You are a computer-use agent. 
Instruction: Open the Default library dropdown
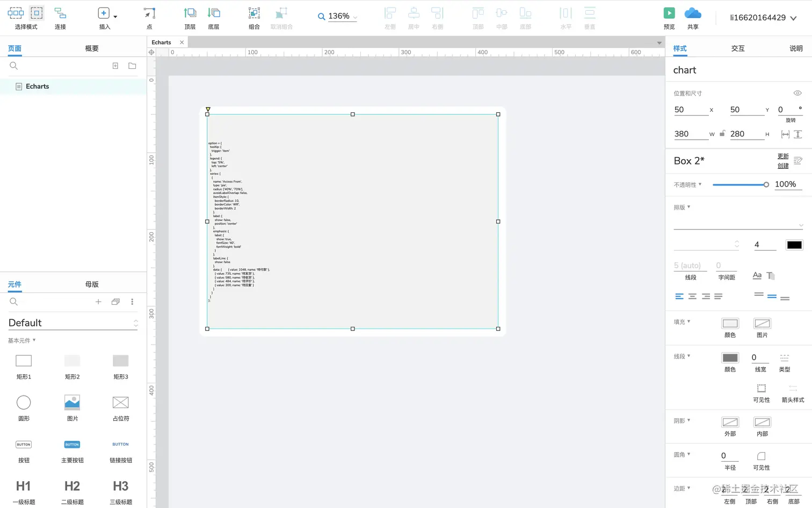[x=73, y=323]
